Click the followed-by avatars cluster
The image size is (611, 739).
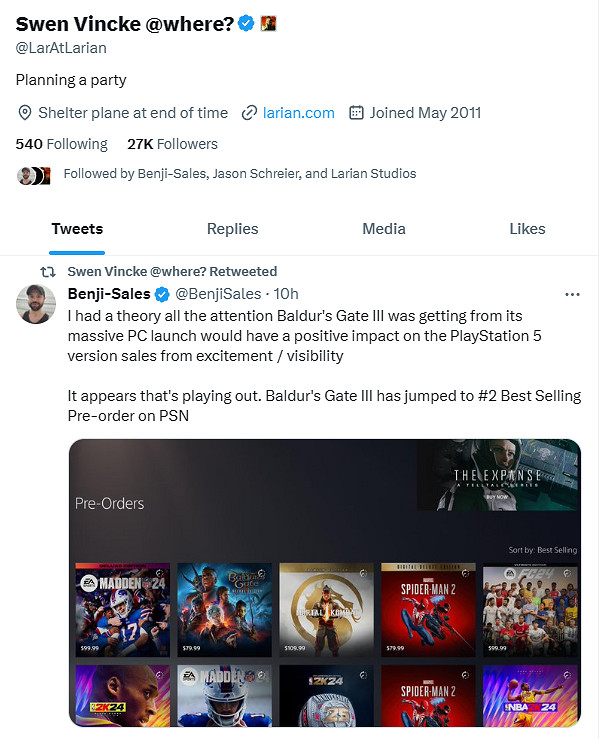(33, 175)
